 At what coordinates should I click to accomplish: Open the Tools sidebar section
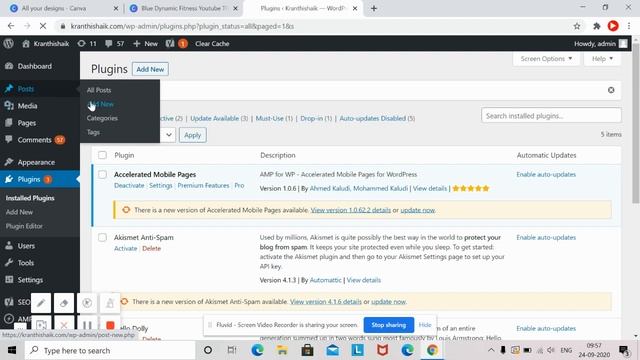pyautogui.click(x=25, y=263)
